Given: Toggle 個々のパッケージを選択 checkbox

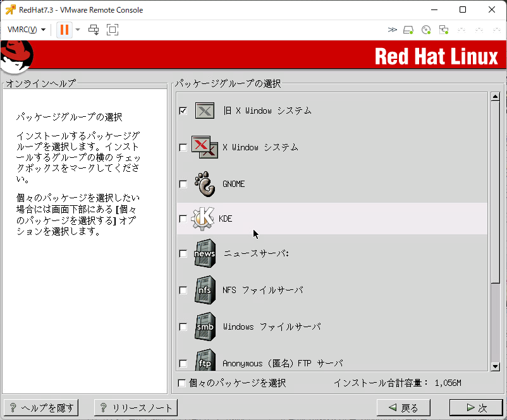Looking at the screenshot, I should click(x=181, y=383).
